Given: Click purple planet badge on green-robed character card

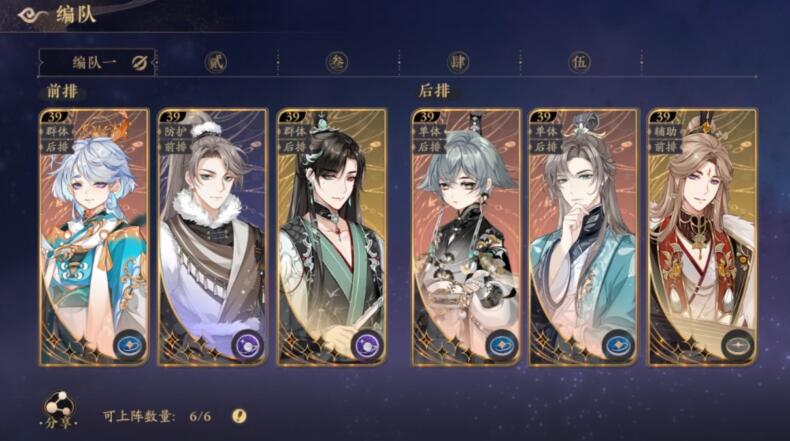Looking at the screenshot, I should click(x=367, y=346).
